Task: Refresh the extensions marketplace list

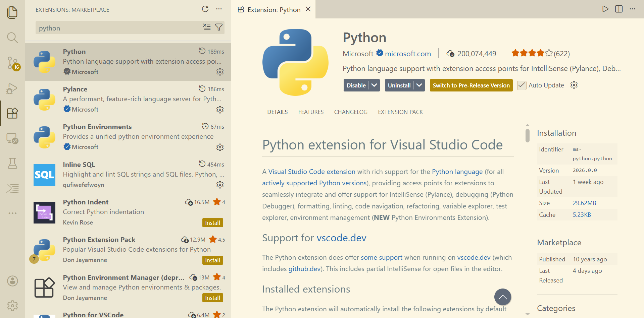Action: click(x=205, y=9)
